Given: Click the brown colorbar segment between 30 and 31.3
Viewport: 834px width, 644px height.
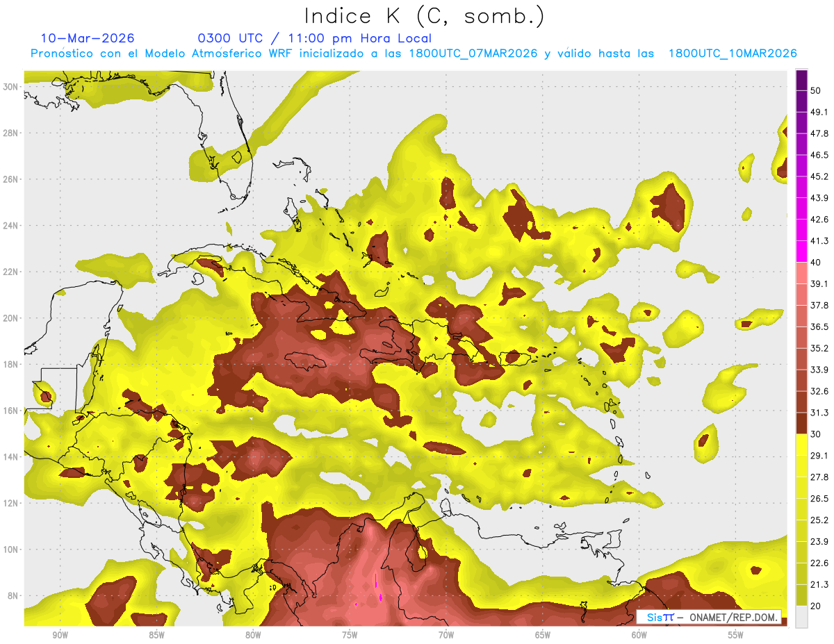Looking at the screenshot, I should [801, 423].
